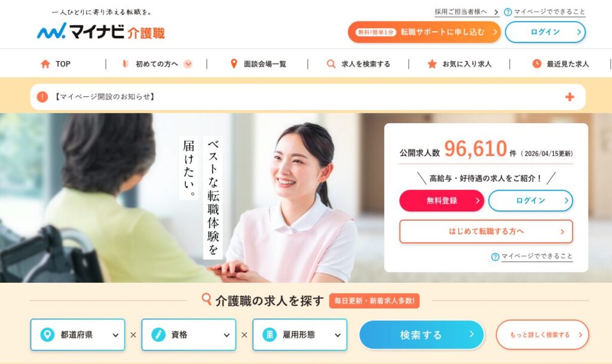The height and width of the screenshot is (364, 612).
Task: Click the red 無料登録 button
Action: coord(442,201)
